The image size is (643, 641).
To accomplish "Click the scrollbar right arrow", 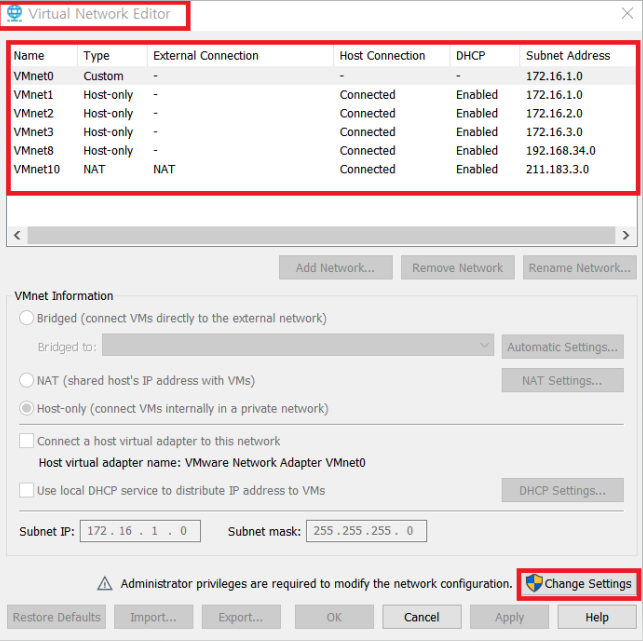I will [x=626, y=235].
